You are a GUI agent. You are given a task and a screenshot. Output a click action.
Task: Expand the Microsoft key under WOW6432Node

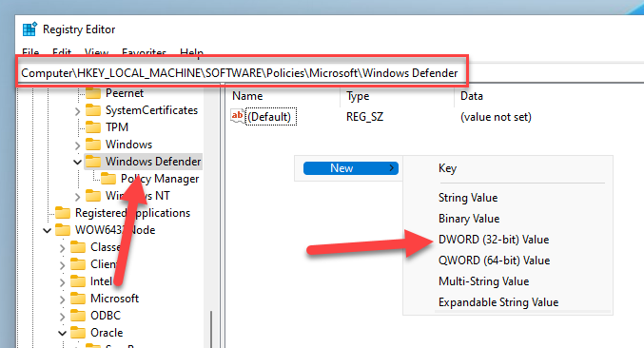[x=63, y=300]
